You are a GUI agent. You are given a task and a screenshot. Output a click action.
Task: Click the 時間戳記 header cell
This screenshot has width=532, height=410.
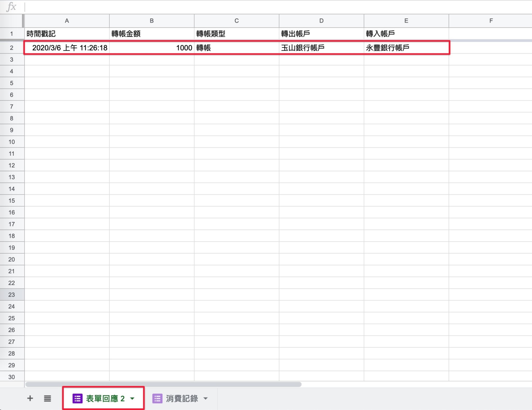(67, 34)
